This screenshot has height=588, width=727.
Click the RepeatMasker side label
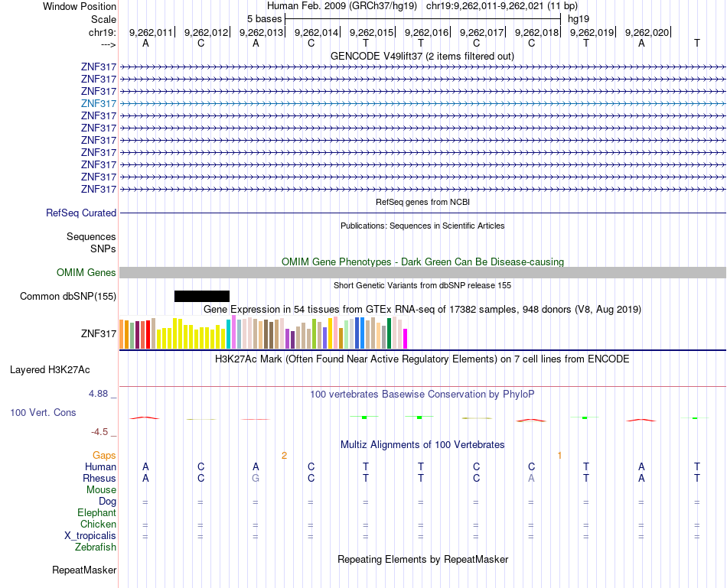tap(84, 570)
